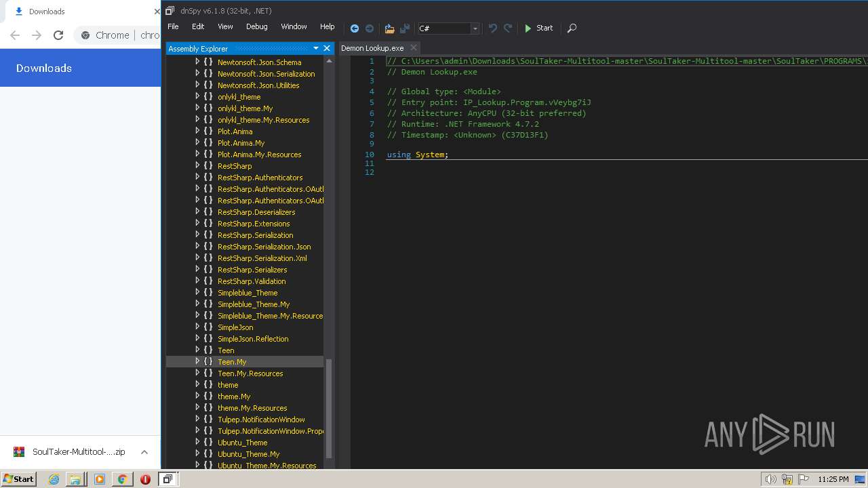Image resolution: width=868 pixels, height=488 pixels.
Task: Expand the Tulpep.NotificationWindow node
Action: (197, 420)
